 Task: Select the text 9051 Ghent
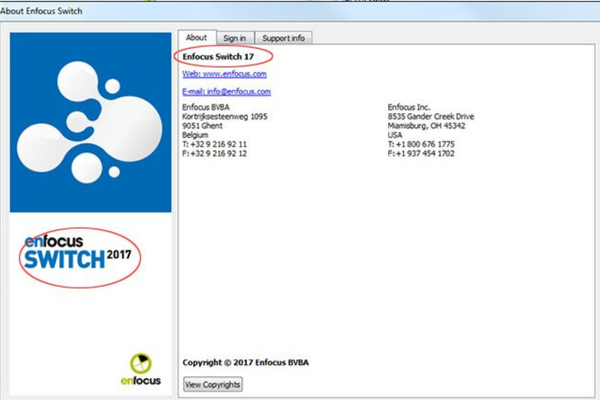[x=202, y=126]
